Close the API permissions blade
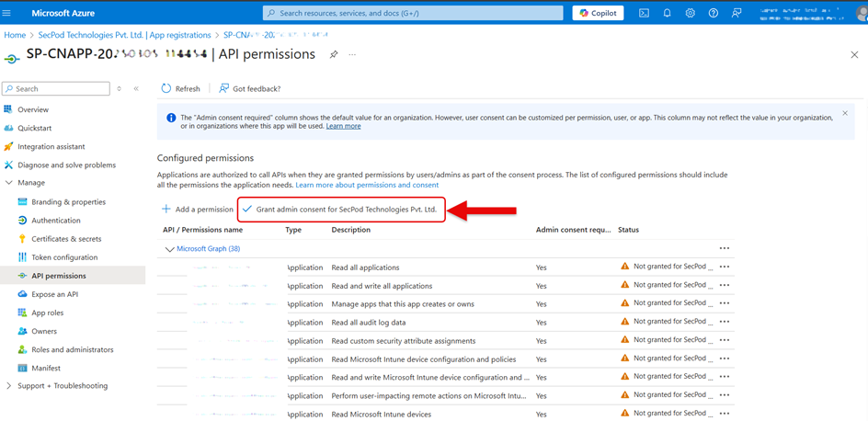Image resolution: width=868 pixels, height=421 pixels. tap(854, 54)
